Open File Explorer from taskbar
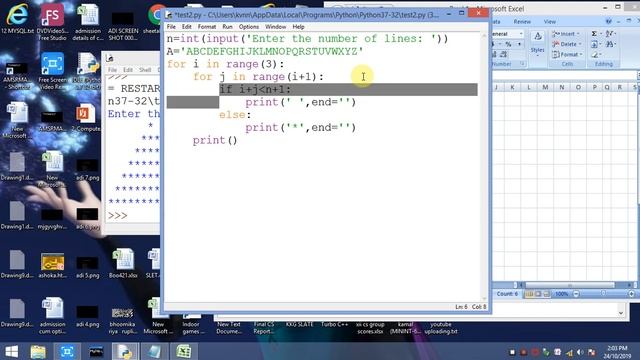The height and width of the screenshot is (360, 640). coord(38,351)
